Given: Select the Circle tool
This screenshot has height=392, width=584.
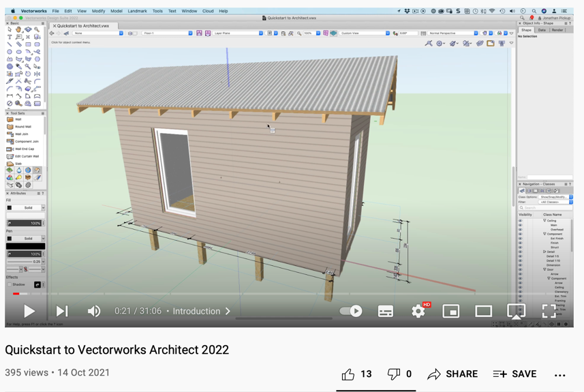Looking at the screenshot, I should [10, 52].
